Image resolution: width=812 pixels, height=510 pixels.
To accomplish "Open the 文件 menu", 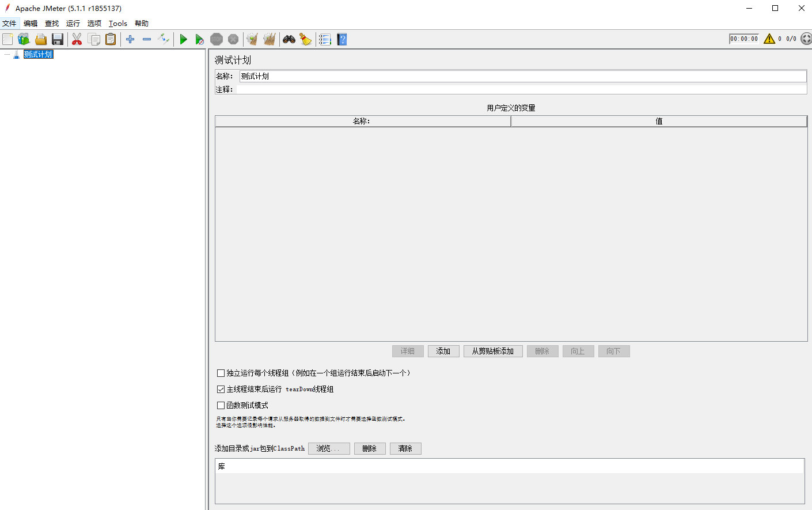I will (x=9, y=24).
